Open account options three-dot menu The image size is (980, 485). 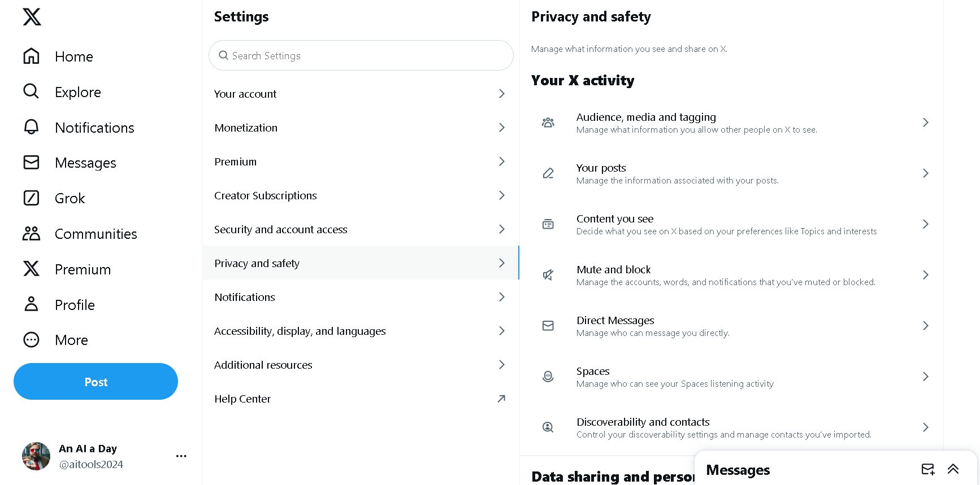click(181, 456)
